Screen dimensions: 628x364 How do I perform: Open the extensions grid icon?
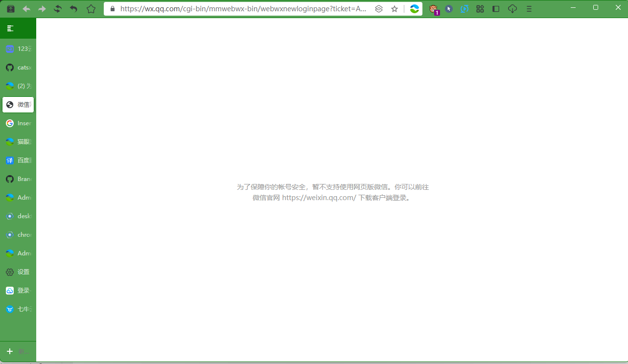[480, 9]
